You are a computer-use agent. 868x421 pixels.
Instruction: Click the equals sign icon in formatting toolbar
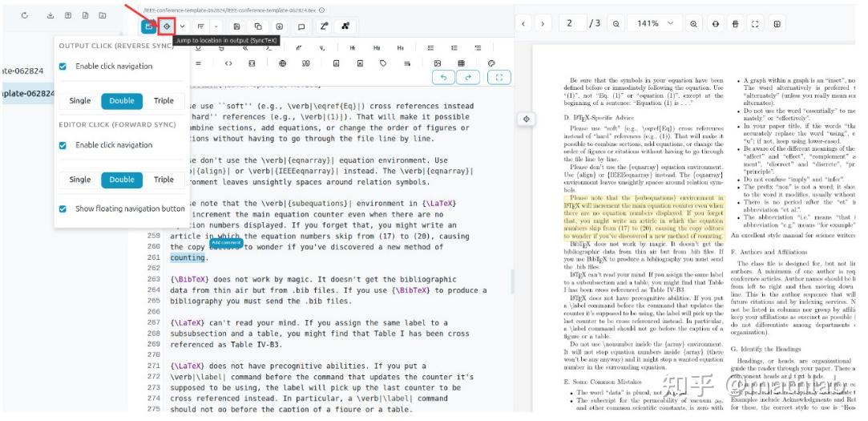pos(198,63)
